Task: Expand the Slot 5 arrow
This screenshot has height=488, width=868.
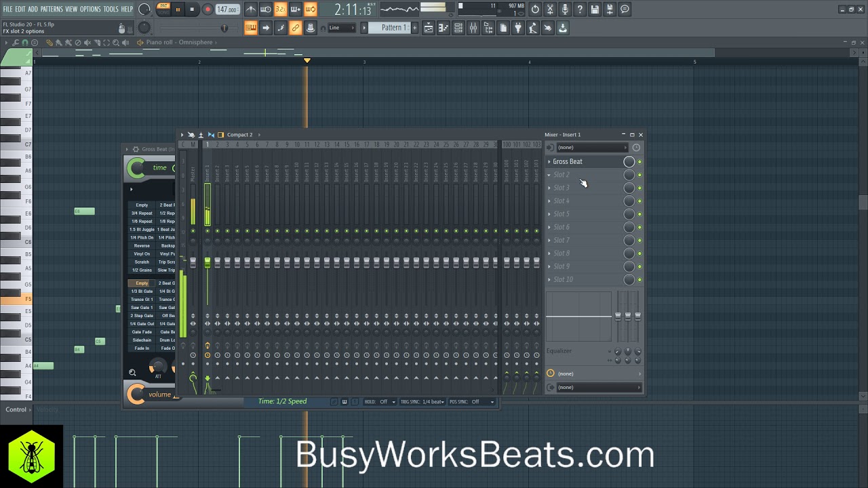Action: [549, 214]
